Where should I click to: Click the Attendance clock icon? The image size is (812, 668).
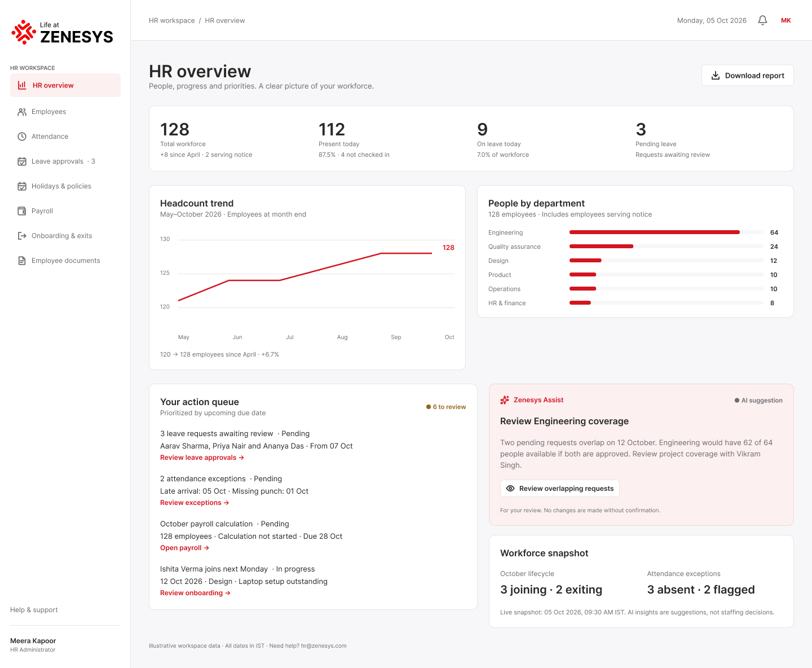pyautogui.click(x=22, y=137)
